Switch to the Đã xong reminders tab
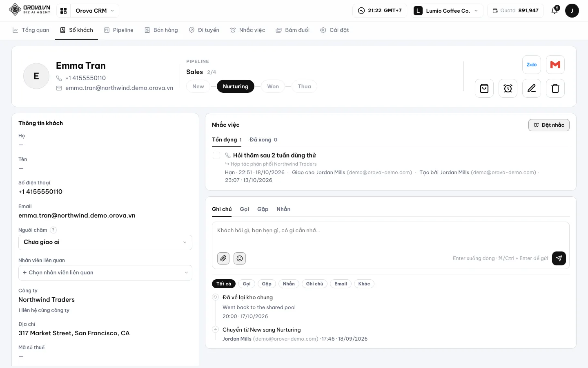This screenshot has width=588, height=368. coord(263,140)
